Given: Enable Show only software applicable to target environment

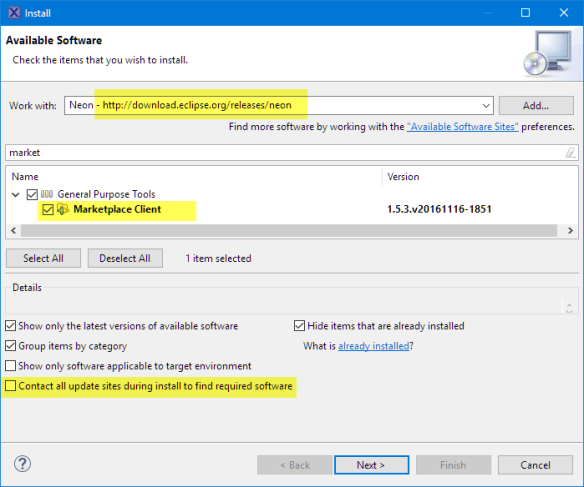Looking at the screenshot, I should coord(10,366).
